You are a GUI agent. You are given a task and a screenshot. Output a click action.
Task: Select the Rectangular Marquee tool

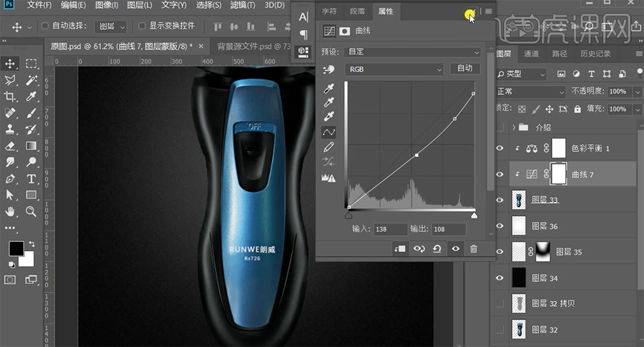click(x=31, y=64)
